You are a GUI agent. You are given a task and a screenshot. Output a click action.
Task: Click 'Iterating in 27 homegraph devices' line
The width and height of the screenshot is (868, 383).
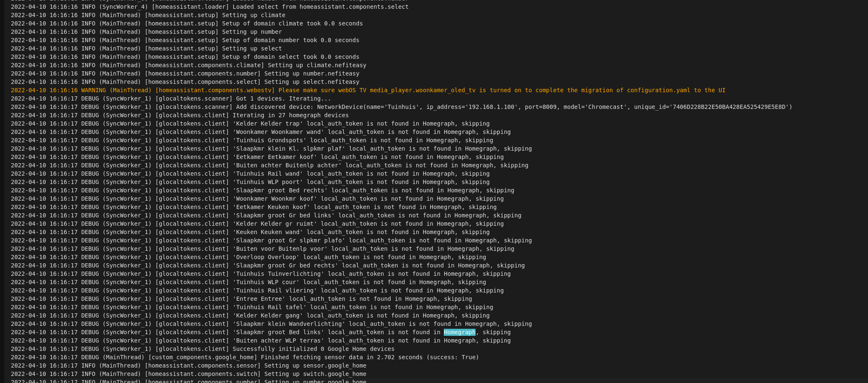180,116
